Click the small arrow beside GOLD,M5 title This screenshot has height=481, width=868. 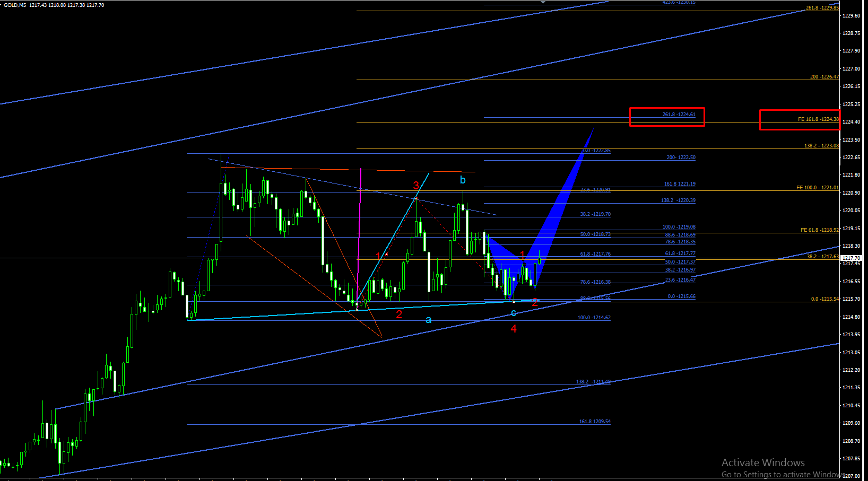click(x=1, y=5)
